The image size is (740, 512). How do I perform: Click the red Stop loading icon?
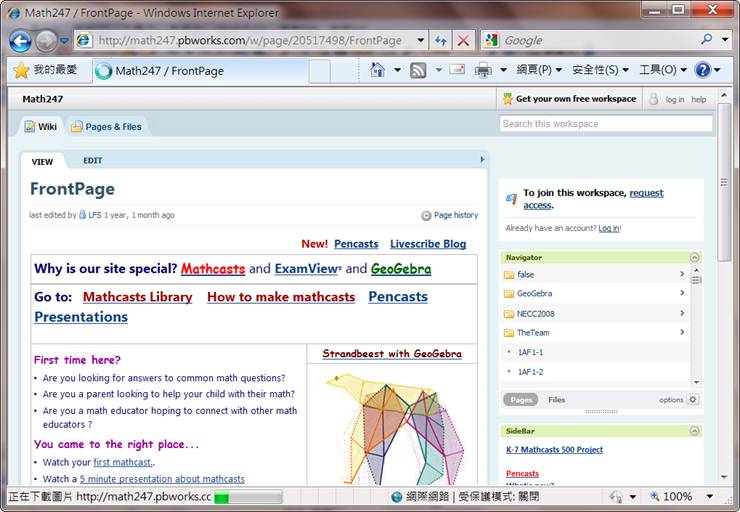(463, 41)
